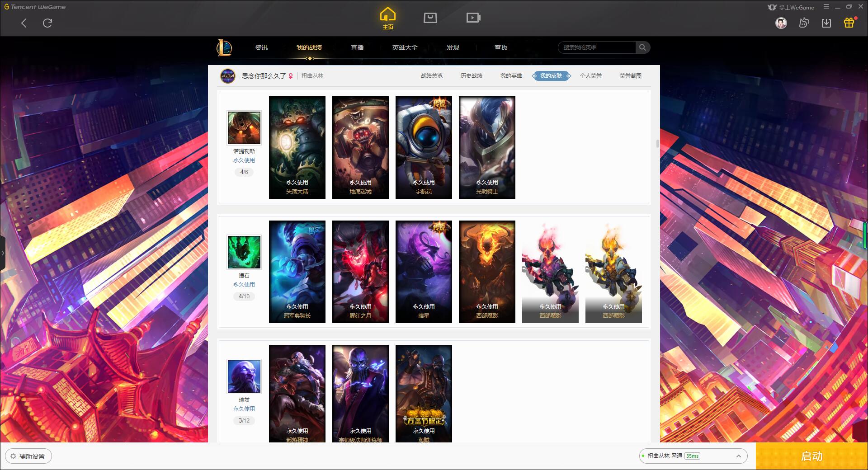This screenshot has width=868, height=470.
Task: Open the 资讯 navigation tab
Action: [261, 47]
